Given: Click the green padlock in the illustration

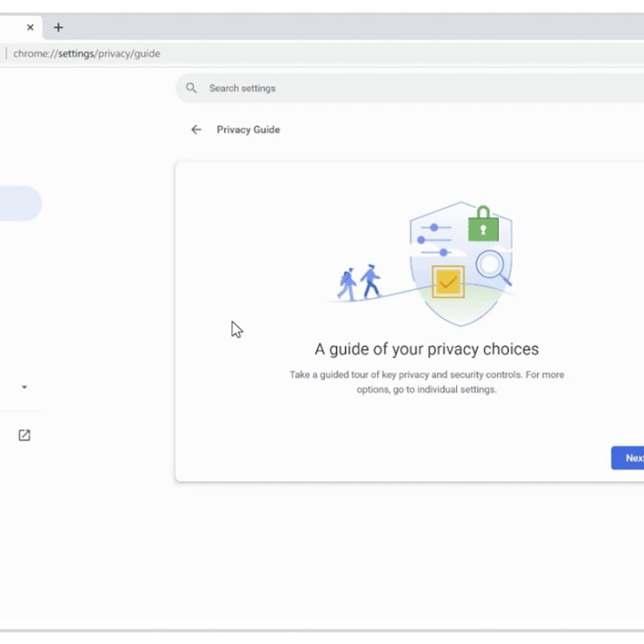Looking at the screenshot, I should (483, 224).
